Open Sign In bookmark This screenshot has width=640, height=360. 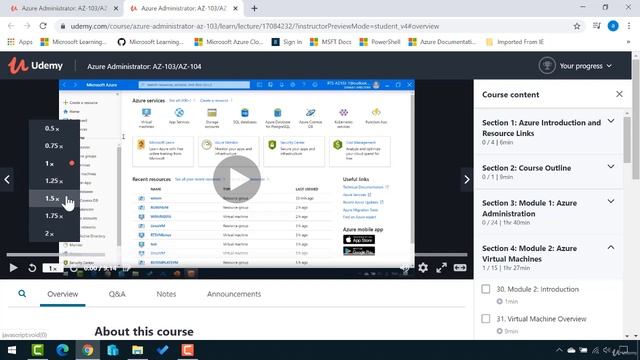tap(287, 42)
